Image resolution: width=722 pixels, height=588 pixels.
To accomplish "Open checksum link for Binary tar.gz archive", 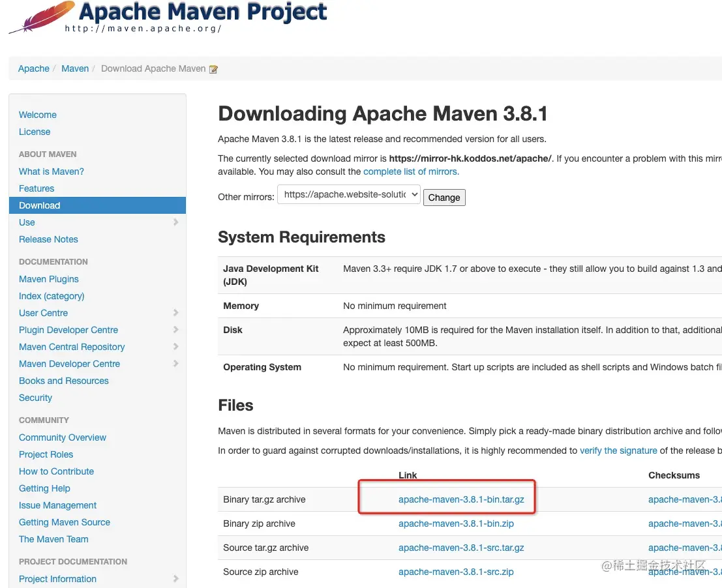I will [x=685, y=499].
